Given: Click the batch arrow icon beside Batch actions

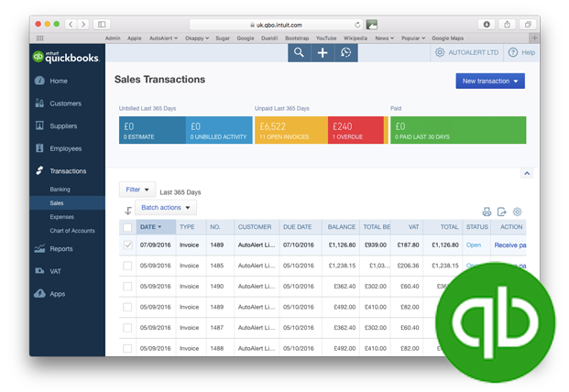Looking at the screenshot, I should pyautogui.click(x=127, y=211).
